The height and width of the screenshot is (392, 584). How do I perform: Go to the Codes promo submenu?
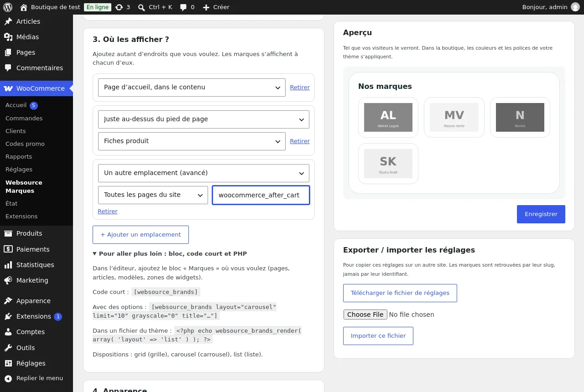click(25, 144)
